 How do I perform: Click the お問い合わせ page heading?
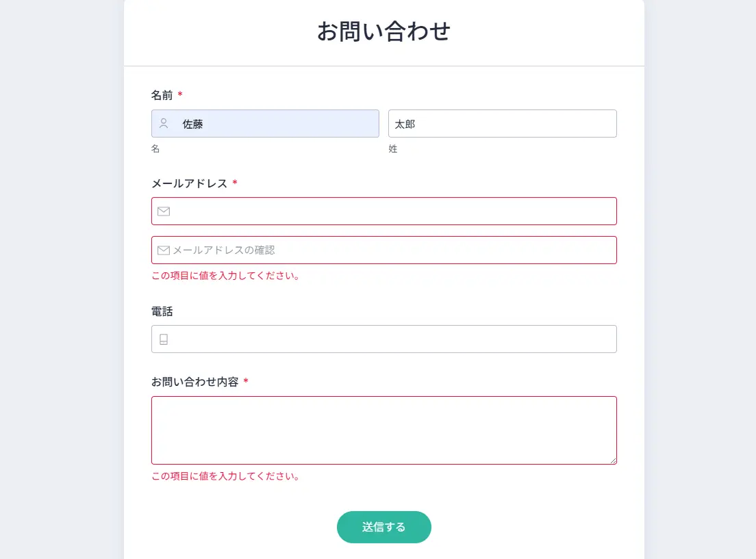tap(383, 31)
